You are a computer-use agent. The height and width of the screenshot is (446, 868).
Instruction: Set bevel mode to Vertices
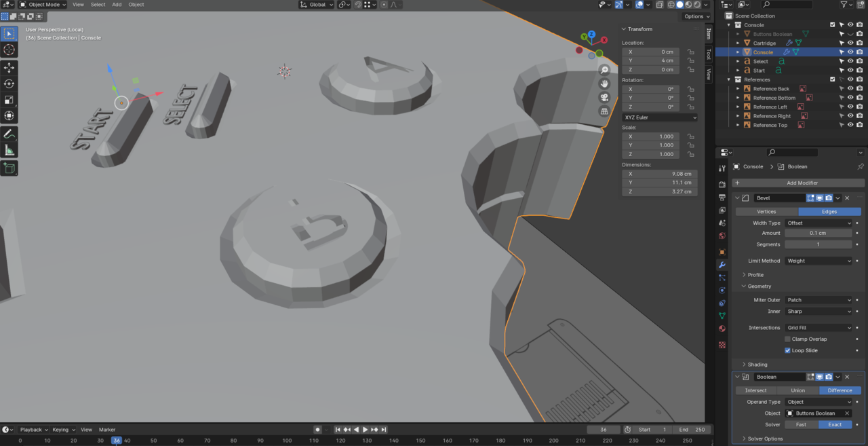[766, 212]
